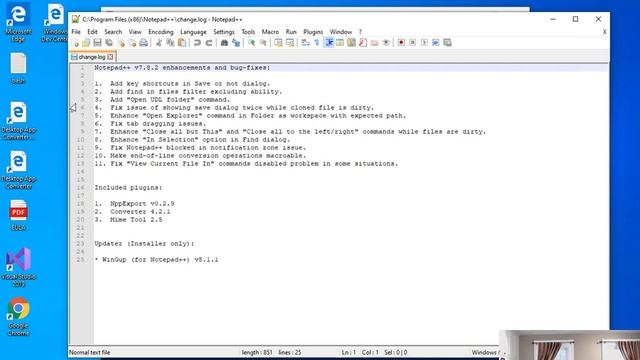640x360 pixels.
Task: Click the Close All toolbar icon
Action: click(132, 42)
